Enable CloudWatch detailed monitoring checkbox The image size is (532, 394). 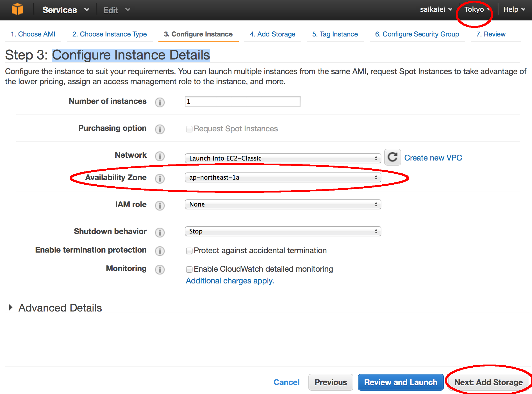pyautogui.click(x=189, y=269)
